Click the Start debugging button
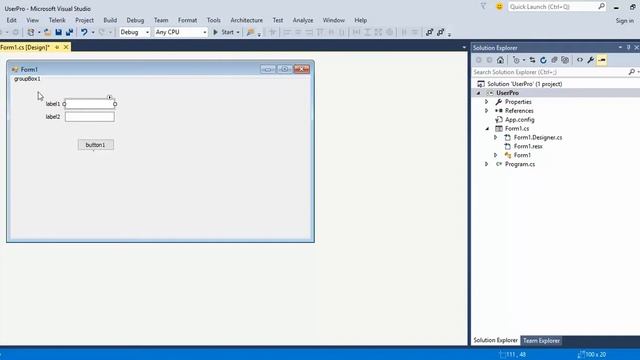The image size is (640, 360). tap(224, 32)
